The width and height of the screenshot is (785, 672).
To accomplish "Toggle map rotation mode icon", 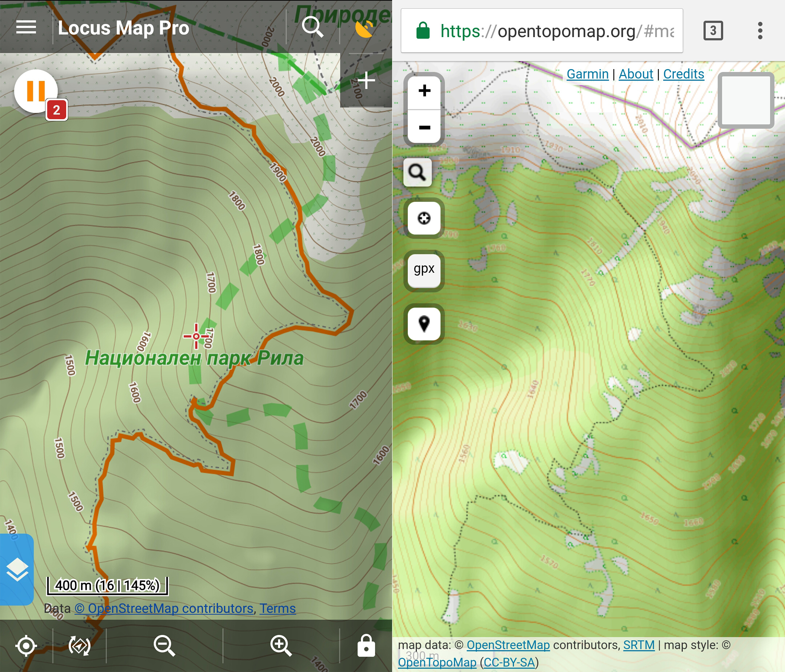I will [79, 645].
